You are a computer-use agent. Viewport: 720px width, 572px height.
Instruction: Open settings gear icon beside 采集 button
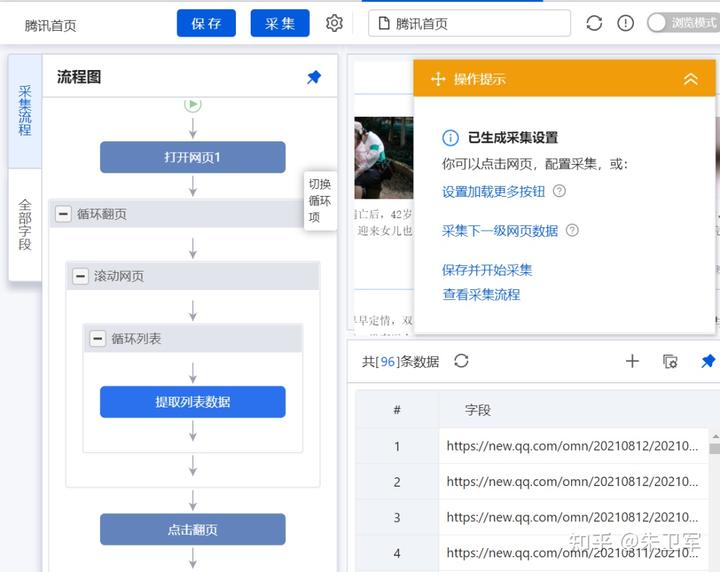[334, 23]
